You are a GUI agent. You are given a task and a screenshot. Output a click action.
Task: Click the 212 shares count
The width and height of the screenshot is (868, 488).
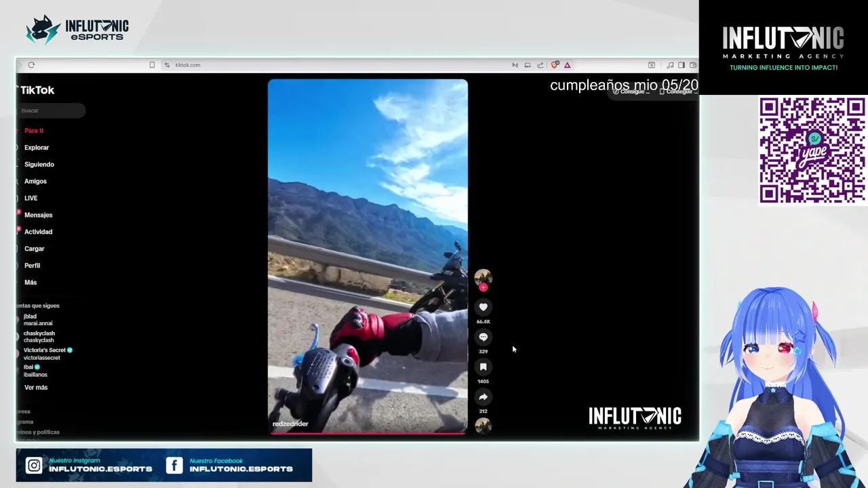[x=483, y=411]
